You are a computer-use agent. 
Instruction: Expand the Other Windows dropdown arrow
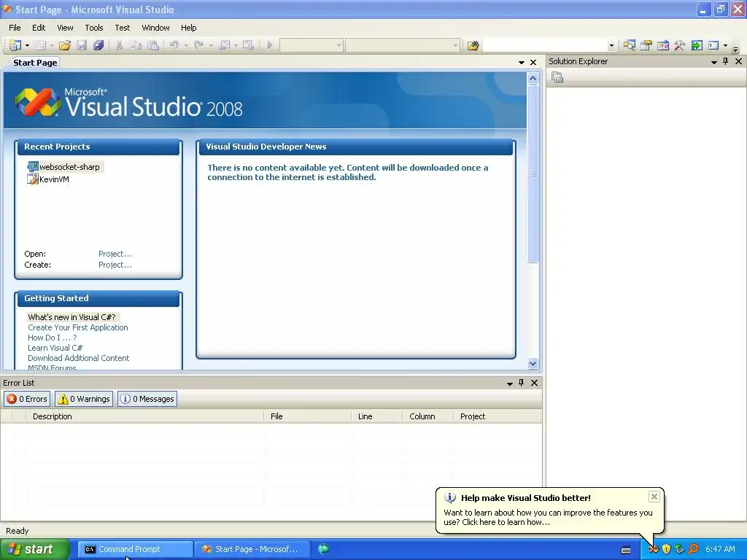tap(726, 45)
